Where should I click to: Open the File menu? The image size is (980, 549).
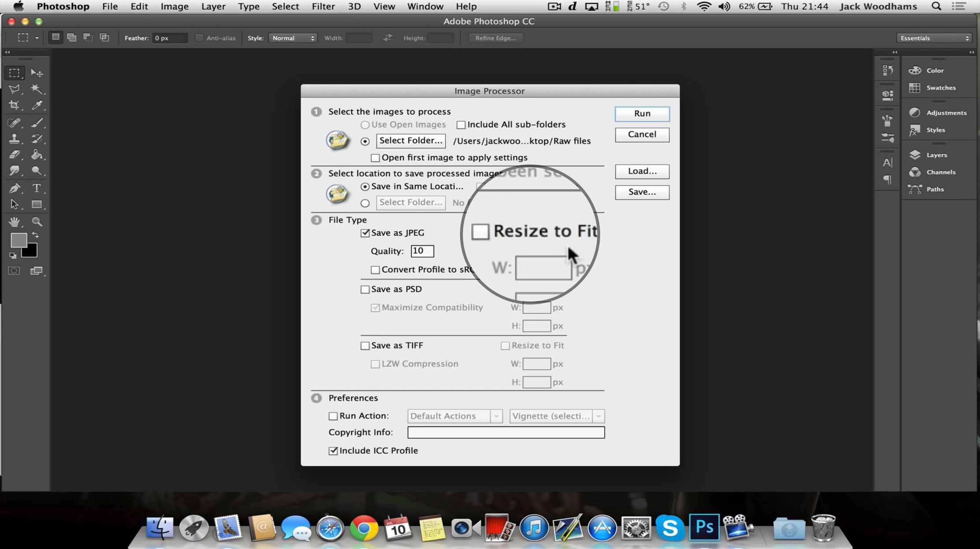[x=110, y=6]
